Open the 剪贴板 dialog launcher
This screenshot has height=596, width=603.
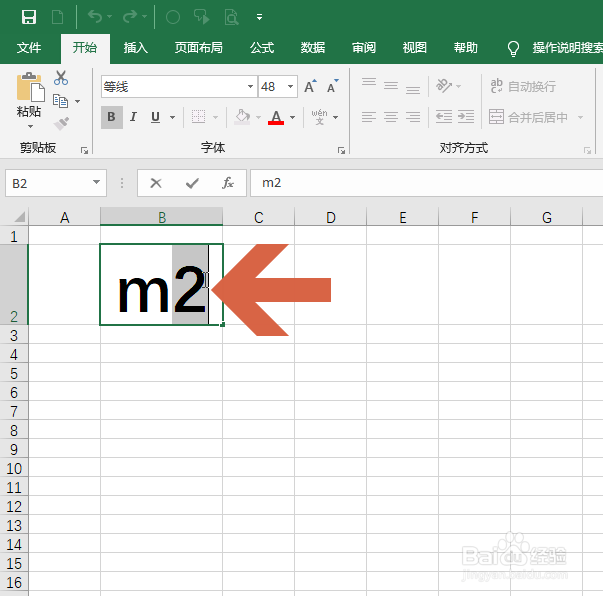click(84, 150)
